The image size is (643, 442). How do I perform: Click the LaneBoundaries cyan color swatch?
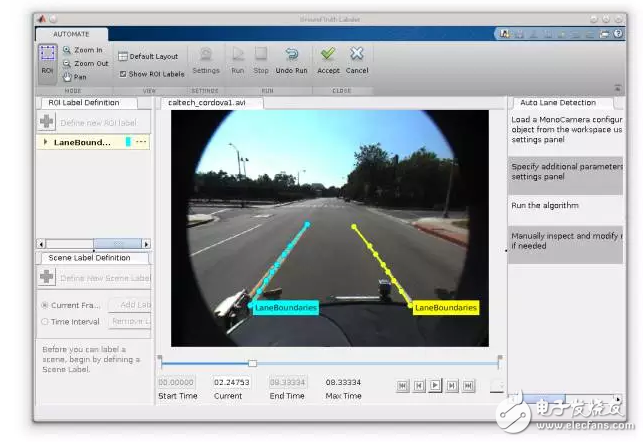tap(128, 142)
